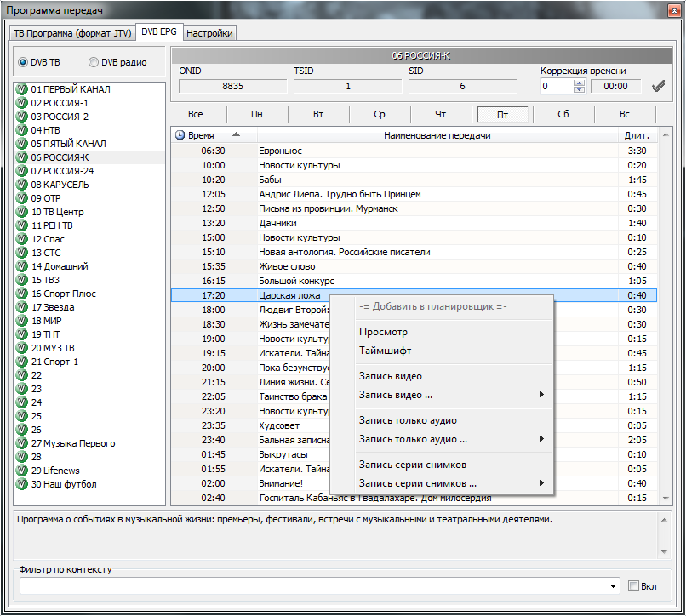Apply time correction with the checkmark icon

tap(657, 86)
